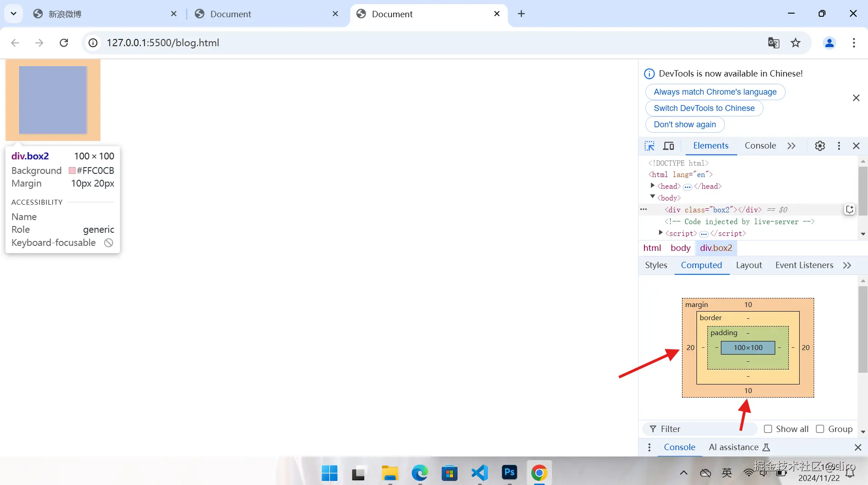Go forward to next page
Screen dimensions: 868x485
(x=39, y=43)
